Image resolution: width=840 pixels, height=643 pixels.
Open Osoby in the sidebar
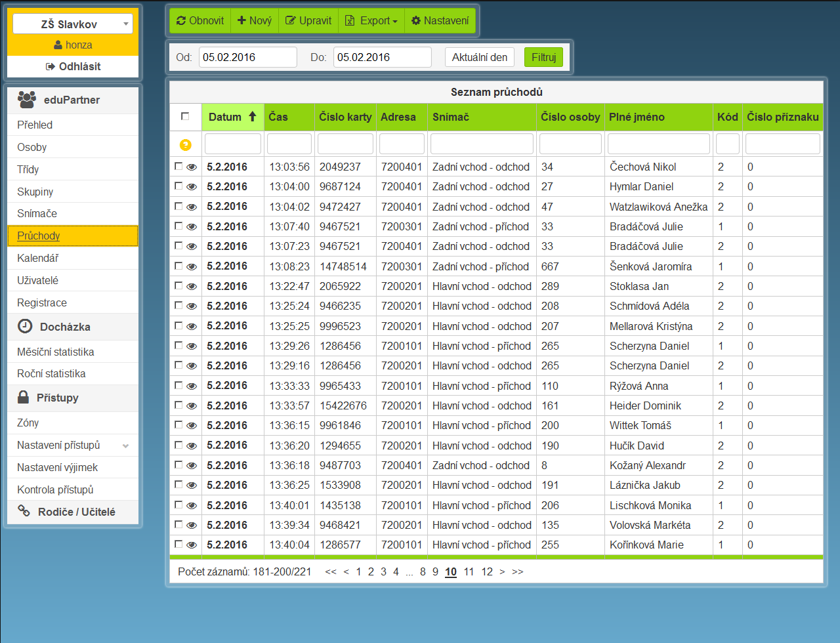[x=32, y=147]
